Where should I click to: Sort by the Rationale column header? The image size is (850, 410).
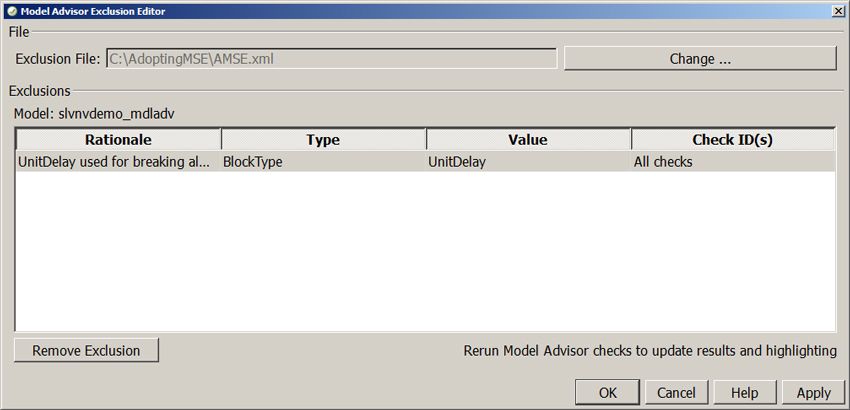tap(118, 140)
